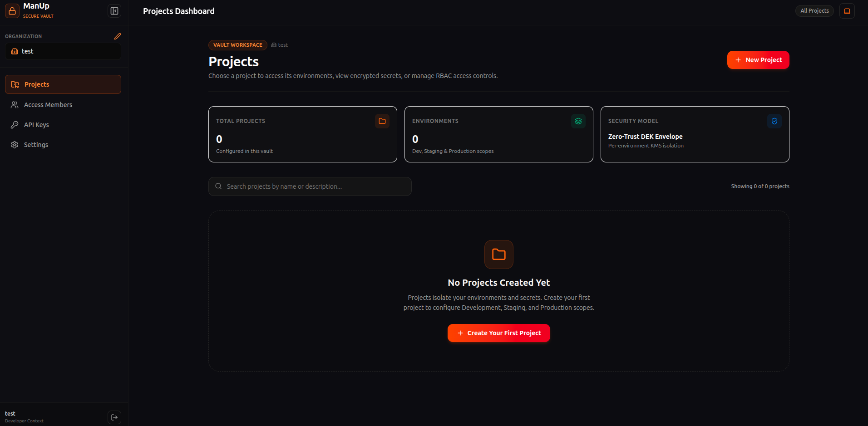The width and height of the screenshot is (868, 426).
Task: Click 'Showing 0 of 0 projects' text
Action: click(760, 186)
